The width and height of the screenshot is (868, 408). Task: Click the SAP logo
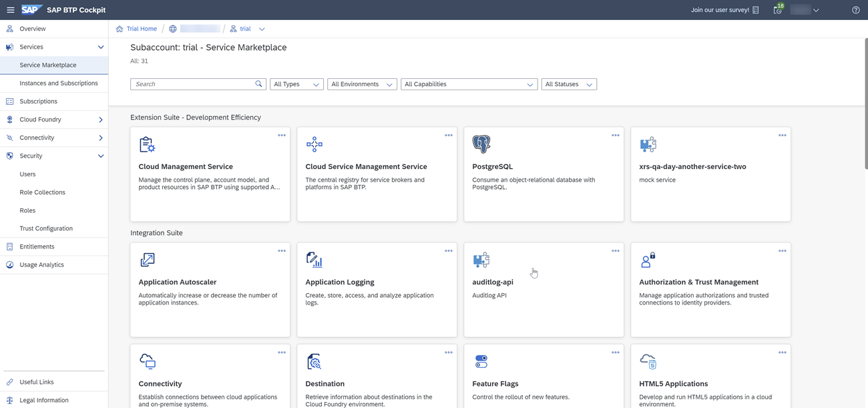tap(31, 10)
